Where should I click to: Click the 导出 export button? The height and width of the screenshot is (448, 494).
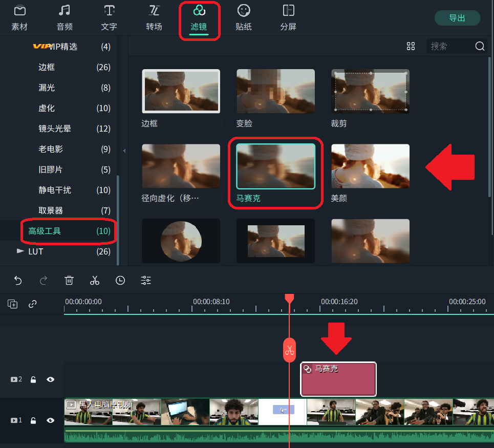coord(457,18)
